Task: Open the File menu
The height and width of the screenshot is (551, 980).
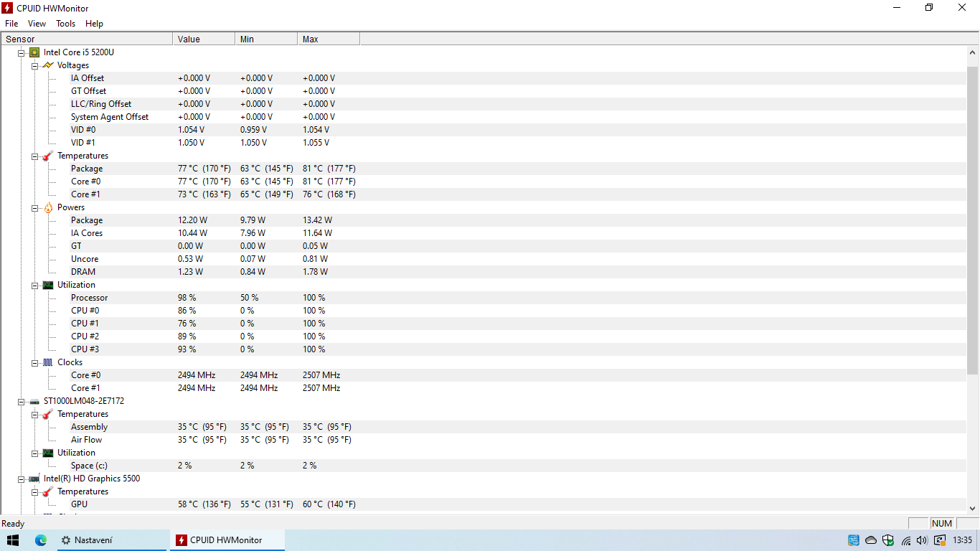Action: pos(11,24)
